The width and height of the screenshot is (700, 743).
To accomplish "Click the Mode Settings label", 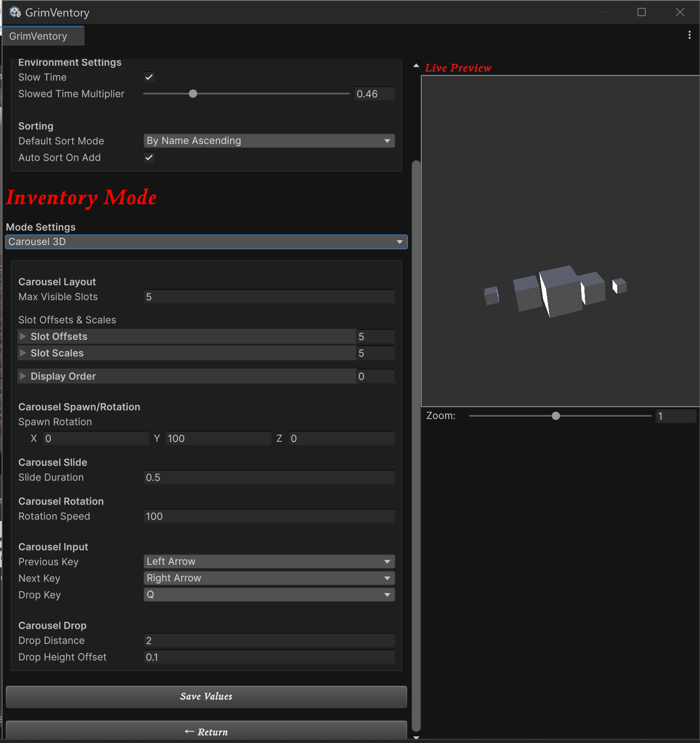I will click(x=41, y=227).
